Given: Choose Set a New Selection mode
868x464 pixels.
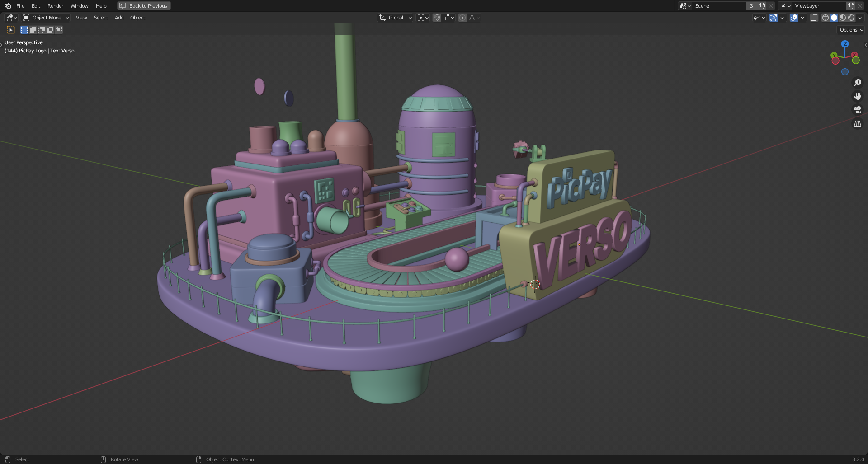Looking at the screenshot, I should point(24,30).
